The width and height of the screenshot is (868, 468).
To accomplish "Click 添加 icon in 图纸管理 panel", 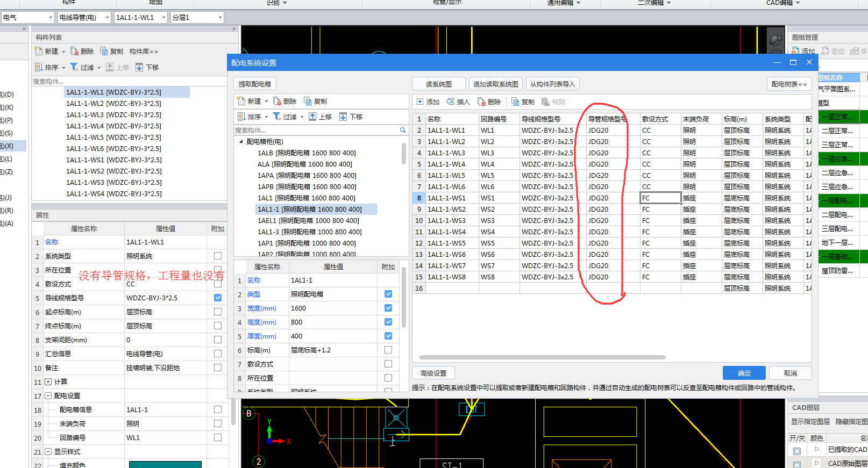I will click(795, 51).
